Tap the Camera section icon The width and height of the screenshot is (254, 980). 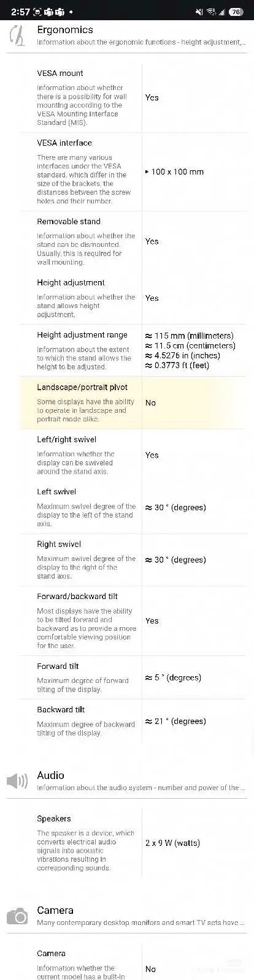[17, 916]
